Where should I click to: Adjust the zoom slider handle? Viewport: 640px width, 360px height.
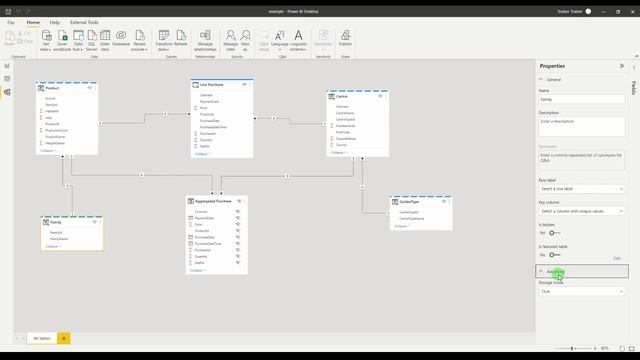(572, 349)
